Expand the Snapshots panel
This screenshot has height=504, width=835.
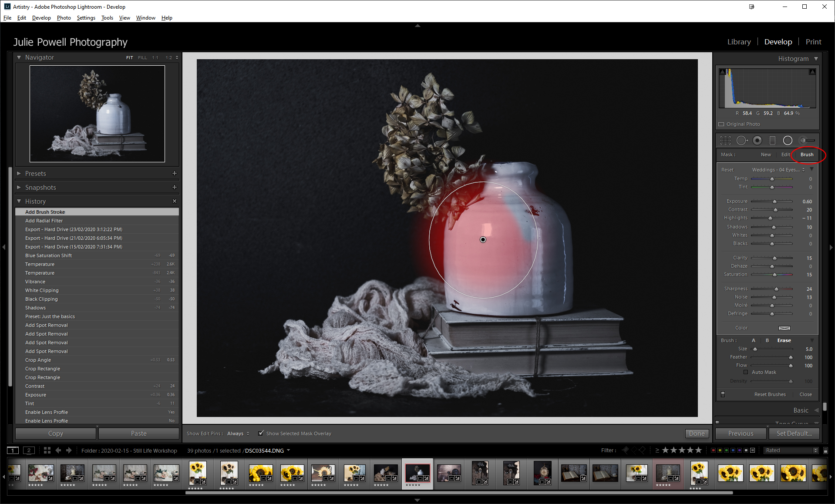[19, 187]
